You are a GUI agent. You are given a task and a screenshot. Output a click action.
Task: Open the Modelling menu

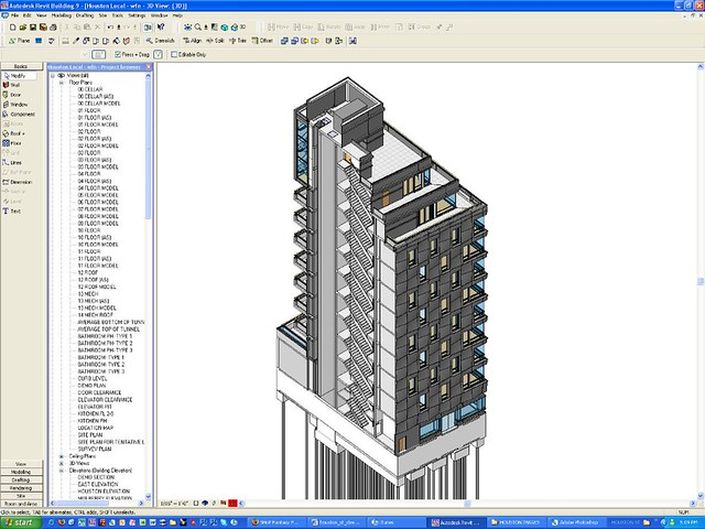click(64, 15)
